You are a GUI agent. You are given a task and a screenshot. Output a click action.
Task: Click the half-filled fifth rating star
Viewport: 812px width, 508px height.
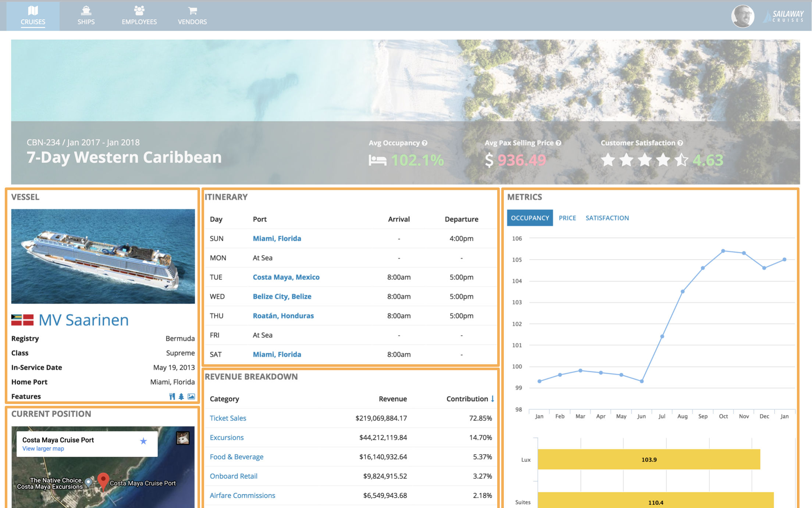coord(681,160)
